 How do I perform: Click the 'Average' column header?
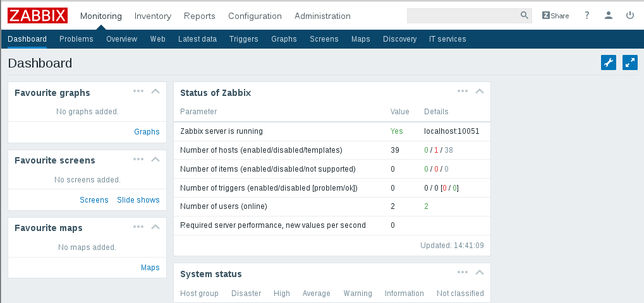tap(316, 293)
